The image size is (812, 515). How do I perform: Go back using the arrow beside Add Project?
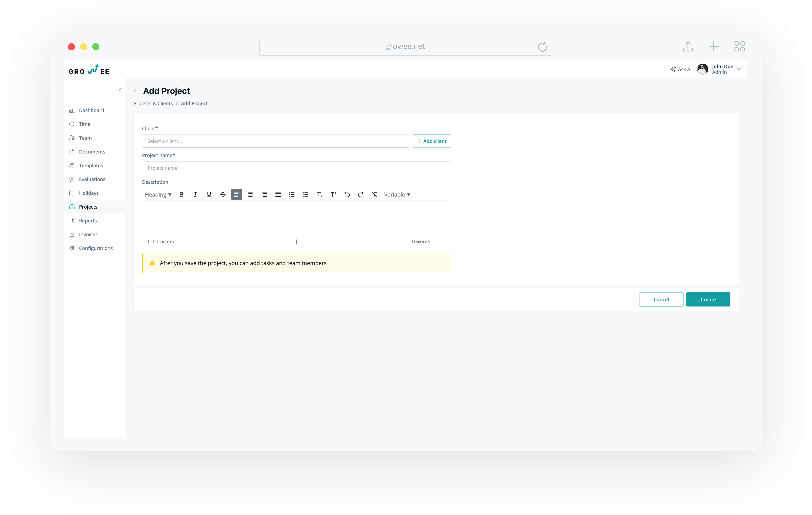point(137,91)
